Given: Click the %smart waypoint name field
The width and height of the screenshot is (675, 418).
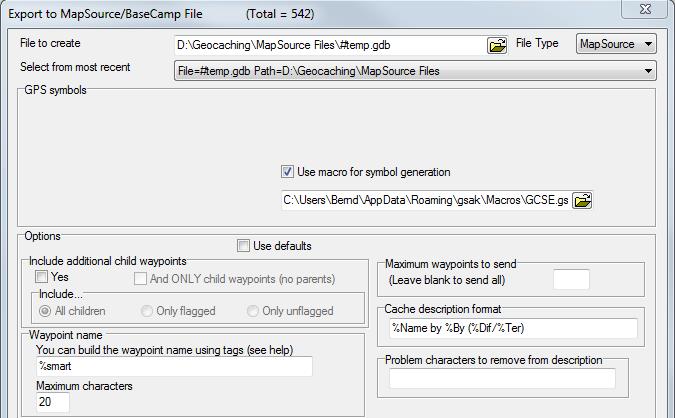Looking at the screenshot, I should [174, 366].
